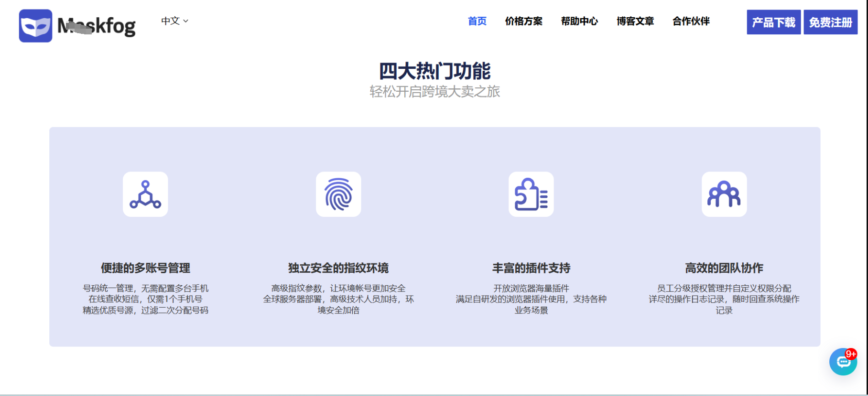Image resolution: width=868 pixels, height=396 pixels.
Task: Click the 产品下载 button
Action: (x=774, y=22)
